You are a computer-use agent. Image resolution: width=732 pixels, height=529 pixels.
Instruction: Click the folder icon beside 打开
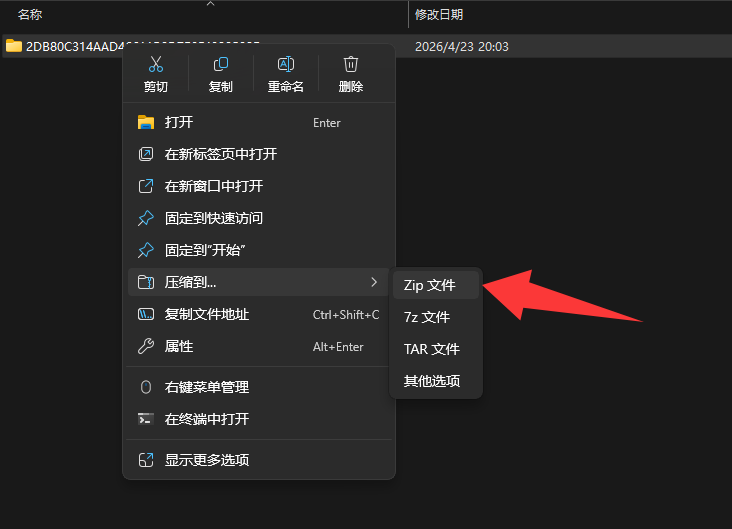146,122
